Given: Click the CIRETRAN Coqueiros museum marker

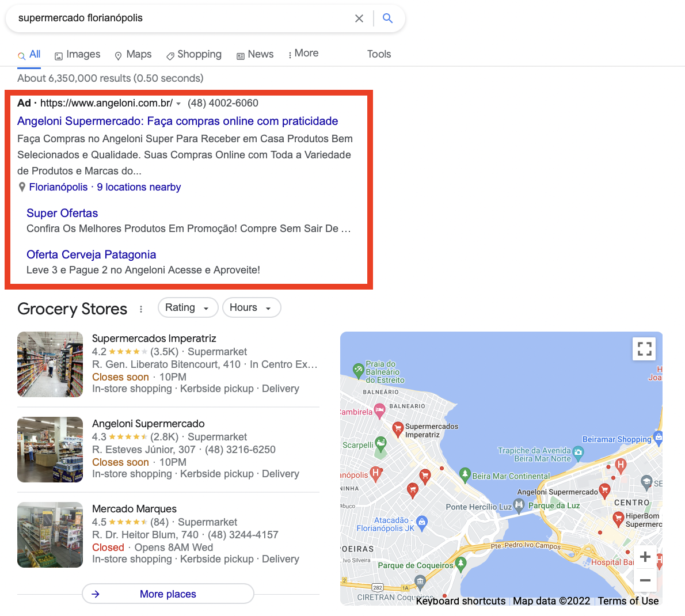Looking at the screenshot, I should click(x=420, y=583).
